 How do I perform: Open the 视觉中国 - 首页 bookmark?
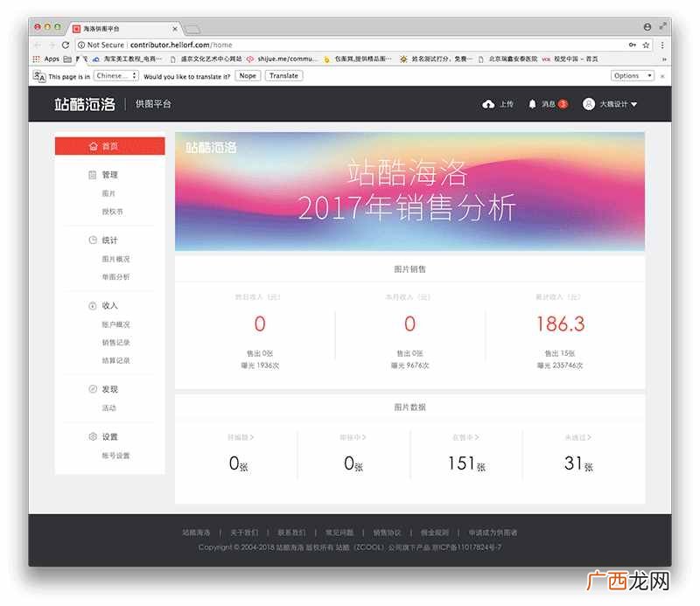(x=570, y=59)
